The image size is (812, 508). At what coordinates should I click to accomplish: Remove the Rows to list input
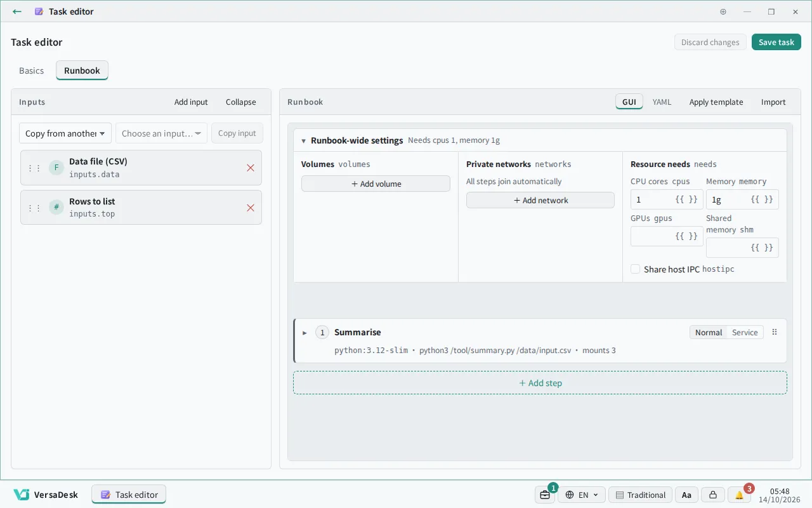250,208
